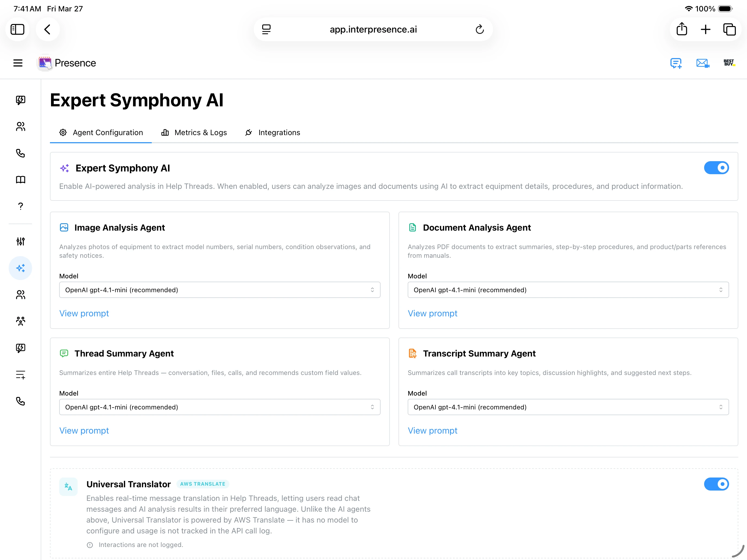Open Transcript Summary Agent model dropdown
Image resolution: width=747 pixels, height=560 pixels.
[x=568, y=407]
